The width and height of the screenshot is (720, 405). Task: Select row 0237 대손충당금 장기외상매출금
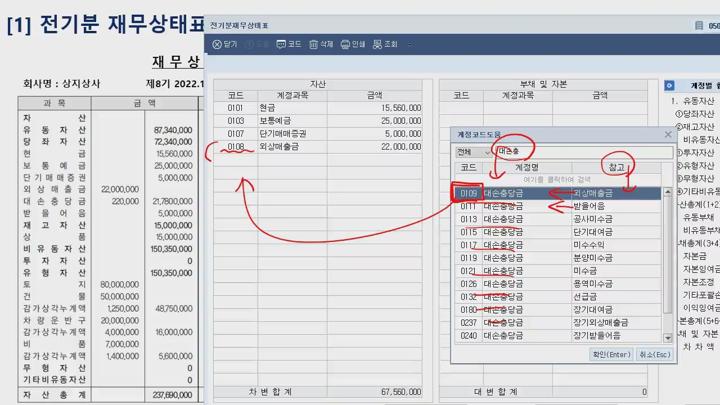(x=557, y=322)
